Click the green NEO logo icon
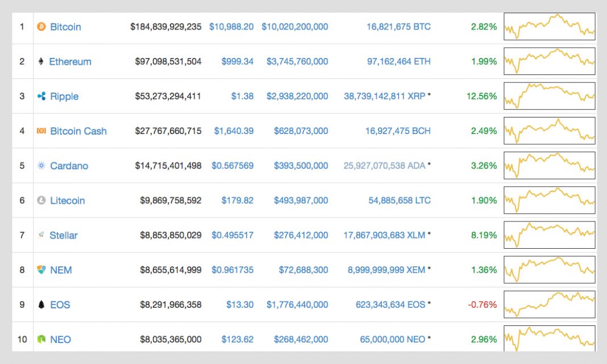607x364 pixels. click(x=41, y=340)
